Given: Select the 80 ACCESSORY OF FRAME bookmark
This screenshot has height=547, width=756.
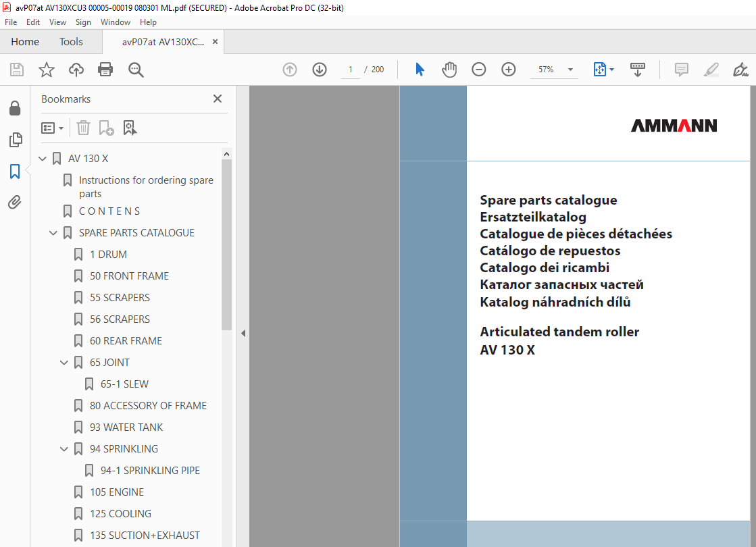Looking at the screenshot, I should [148, 406].
